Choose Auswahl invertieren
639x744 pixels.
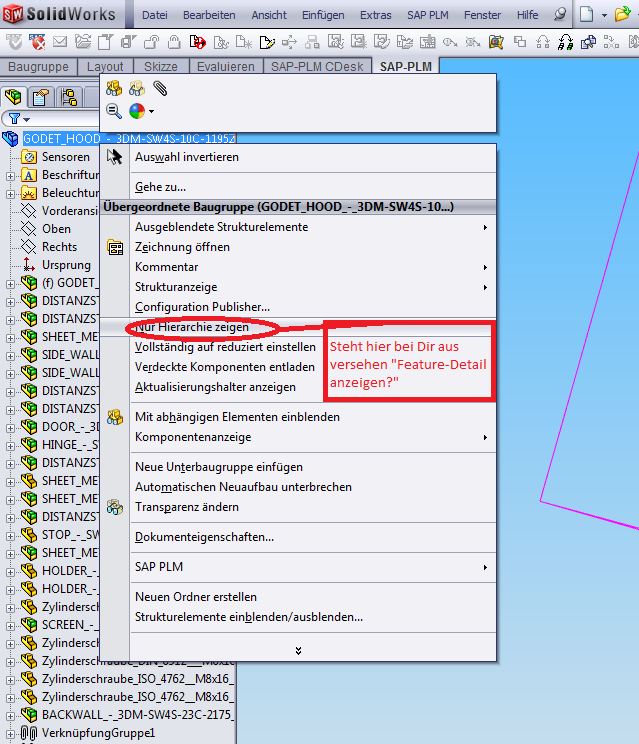click(298, 157)
